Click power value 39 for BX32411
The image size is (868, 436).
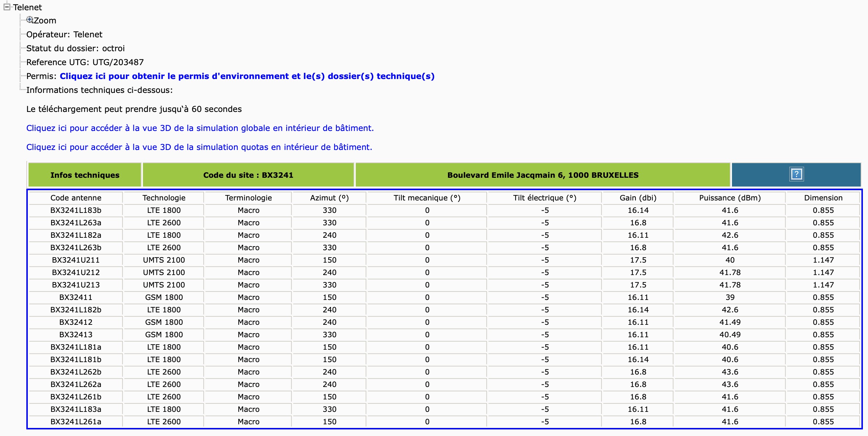coord(730,297)
